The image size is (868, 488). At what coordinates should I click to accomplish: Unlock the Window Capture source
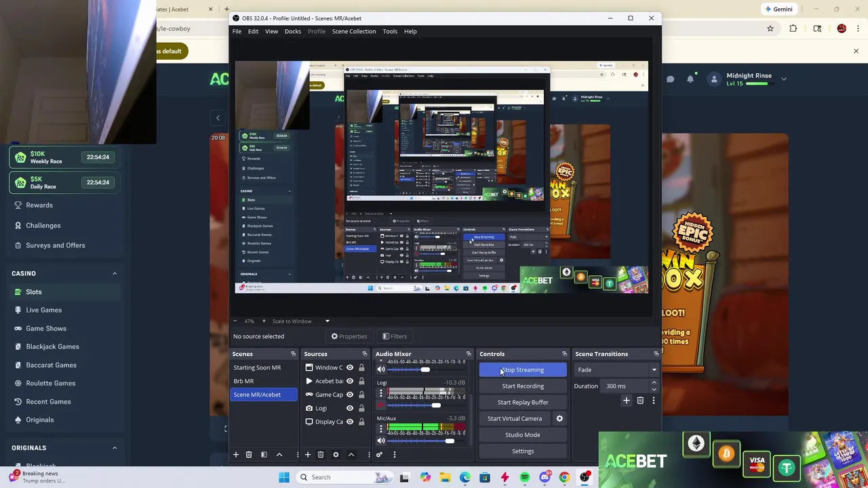361,367
